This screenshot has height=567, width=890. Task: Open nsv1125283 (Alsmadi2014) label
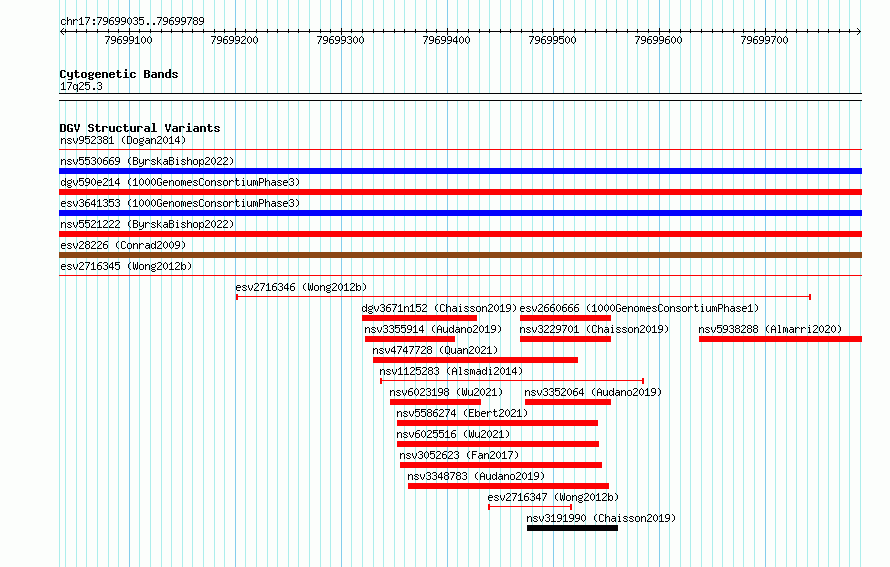coord(451,371)
